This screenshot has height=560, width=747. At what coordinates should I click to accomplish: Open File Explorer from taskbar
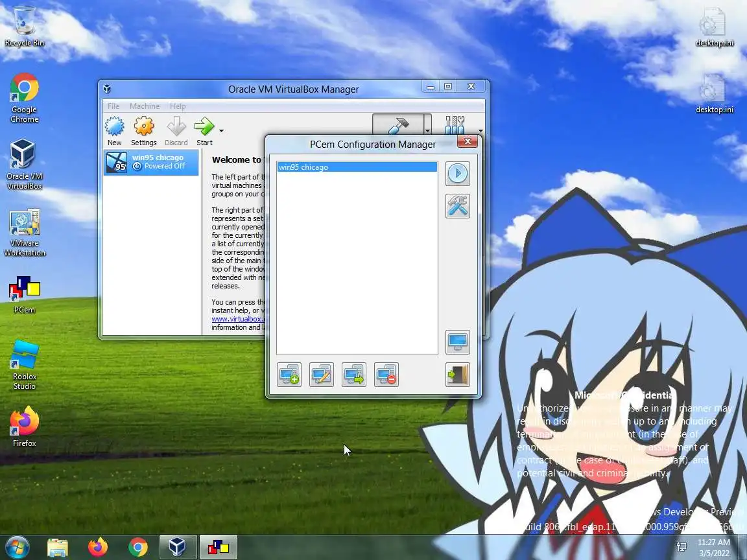(58, 547)
